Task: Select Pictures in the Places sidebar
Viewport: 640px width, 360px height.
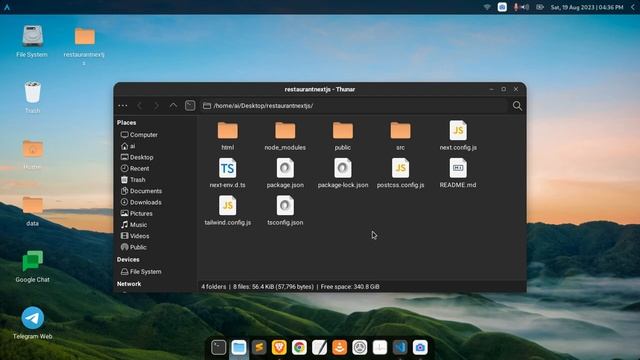Action: tap(137, 213)
